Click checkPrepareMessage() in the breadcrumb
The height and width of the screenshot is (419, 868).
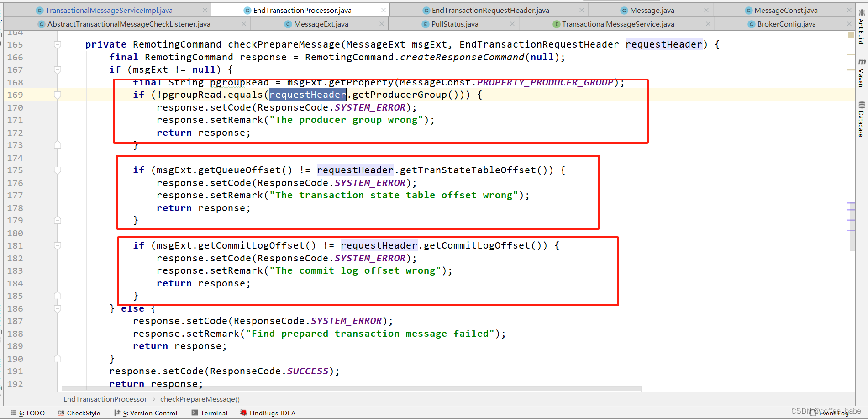coord(200,399)
